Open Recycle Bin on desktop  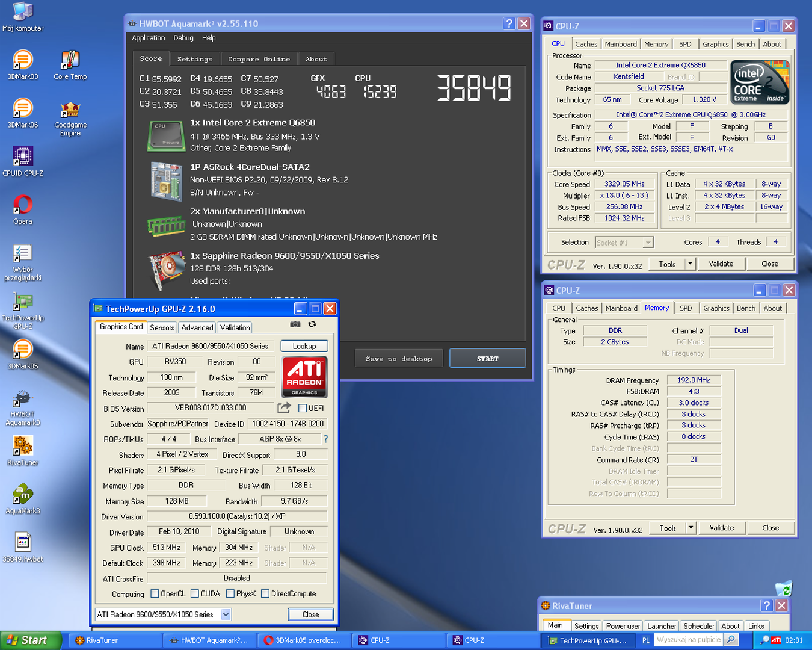(x=784, y=588)
